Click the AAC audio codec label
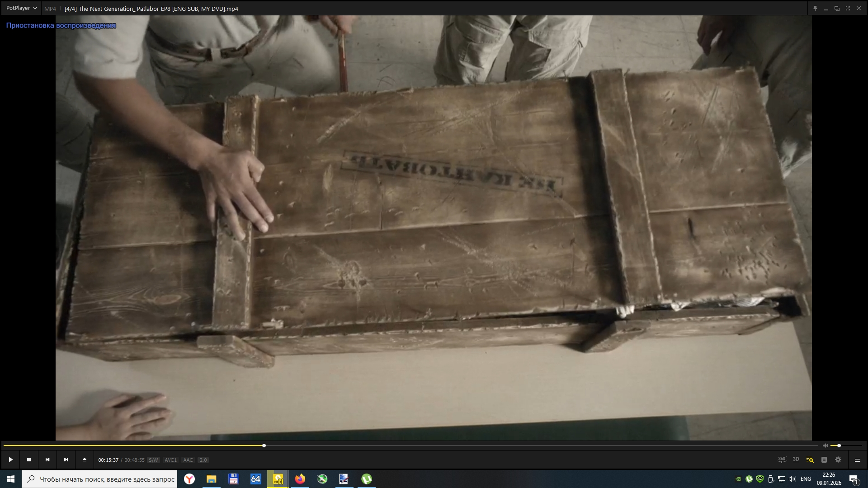This screenshot has width=868, height=488. [x=188, y=460]
